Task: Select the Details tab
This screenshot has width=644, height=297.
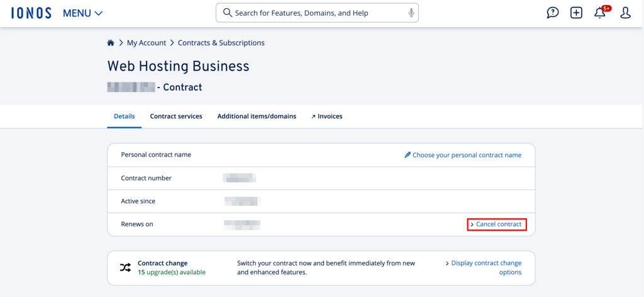Action: click(124, 116)
